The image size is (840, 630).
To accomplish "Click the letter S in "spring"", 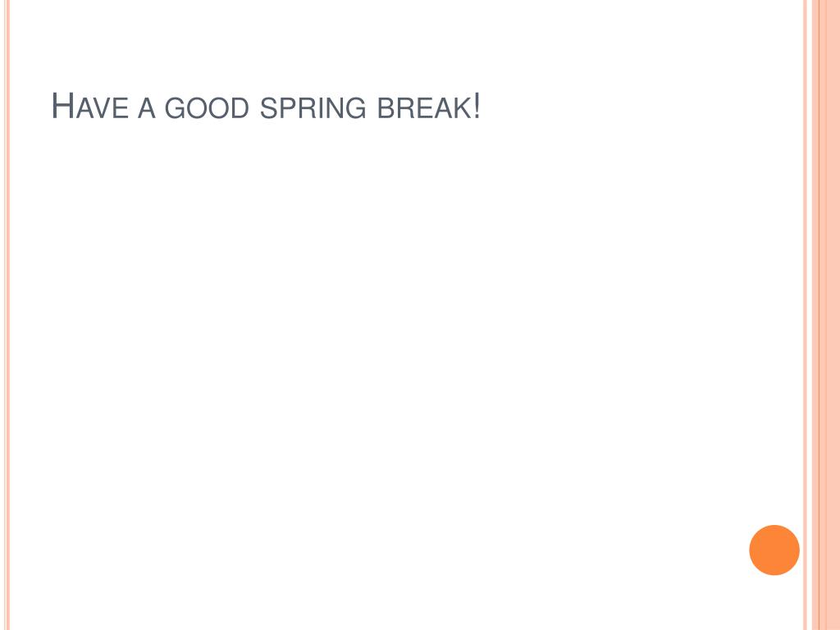I will click(268, 107).
